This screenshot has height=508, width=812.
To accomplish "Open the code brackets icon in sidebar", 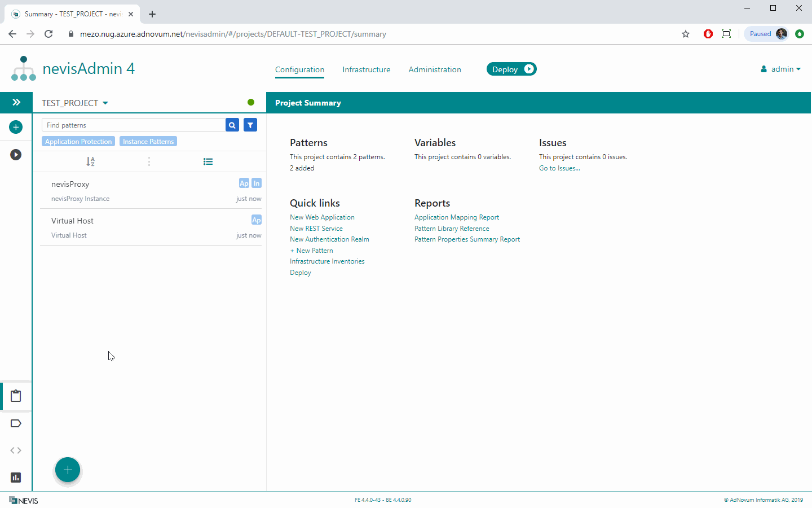I will pos(16,450).
